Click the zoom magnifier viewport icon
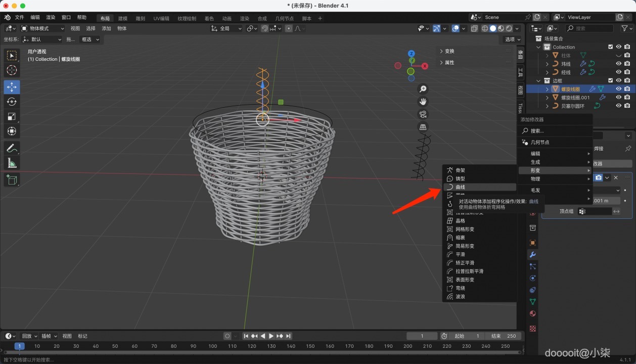The height and width of the screenshot is (364, 636). click(423, 89)
